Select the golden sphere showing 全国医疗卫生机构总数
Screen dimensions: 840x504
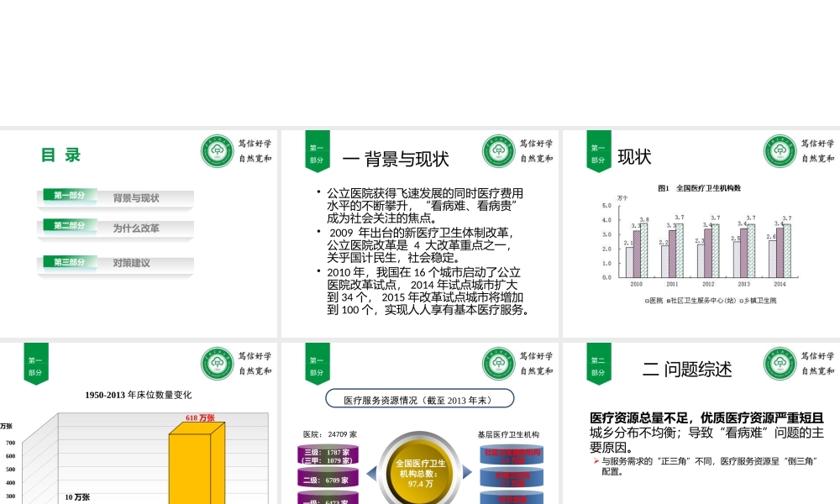coord(419,472)
